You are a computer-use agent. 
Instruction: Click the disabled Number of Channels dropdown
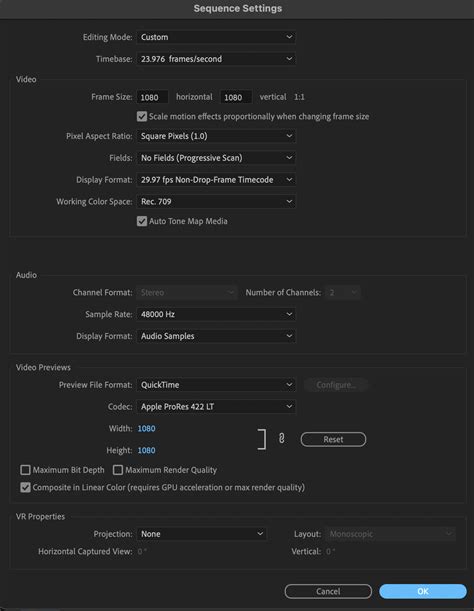343,292
